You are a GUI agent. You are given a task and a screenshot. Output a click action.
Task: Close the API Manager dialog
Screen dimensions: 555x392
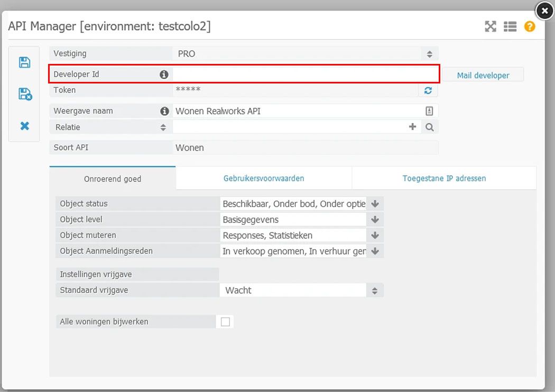(545, 11)
